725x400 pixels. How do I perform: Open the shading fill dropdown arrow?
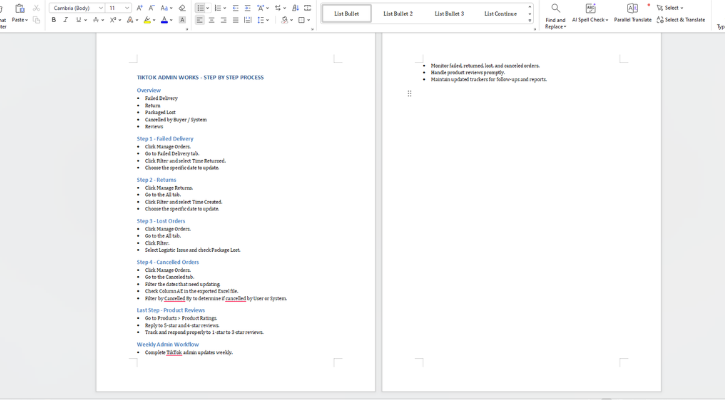coord(291,20)
